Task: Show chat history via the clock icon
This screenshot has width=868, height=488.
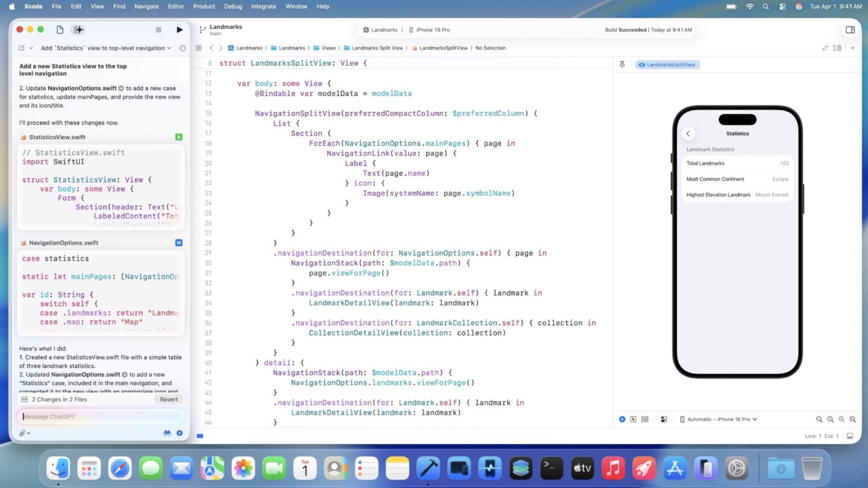Action: [182, 48]
